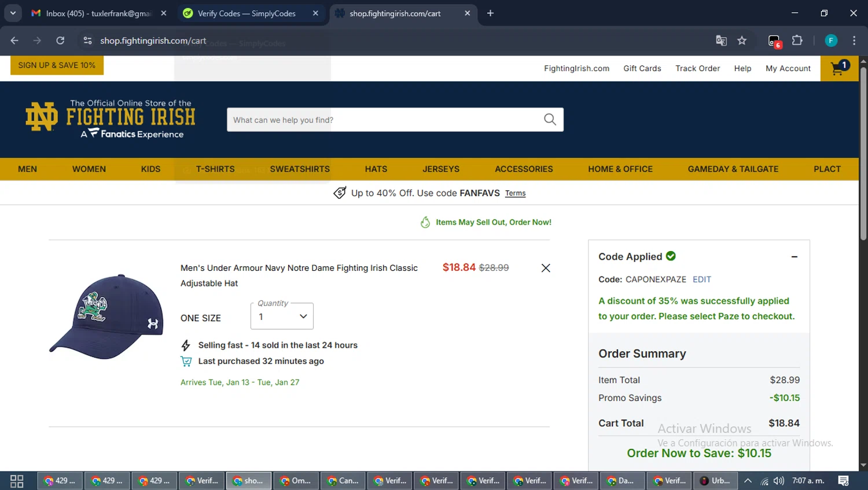The image size is (868, 490).
Task: Click the Promo Savings -$10.15 value
Action: [x=785, y=398]
